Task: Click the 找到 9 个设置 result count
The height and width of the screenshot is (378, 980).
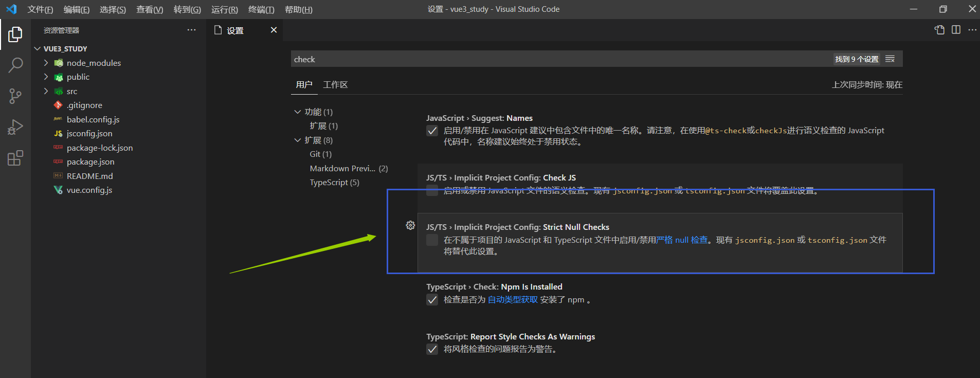Action: click(x=857, y=59)
